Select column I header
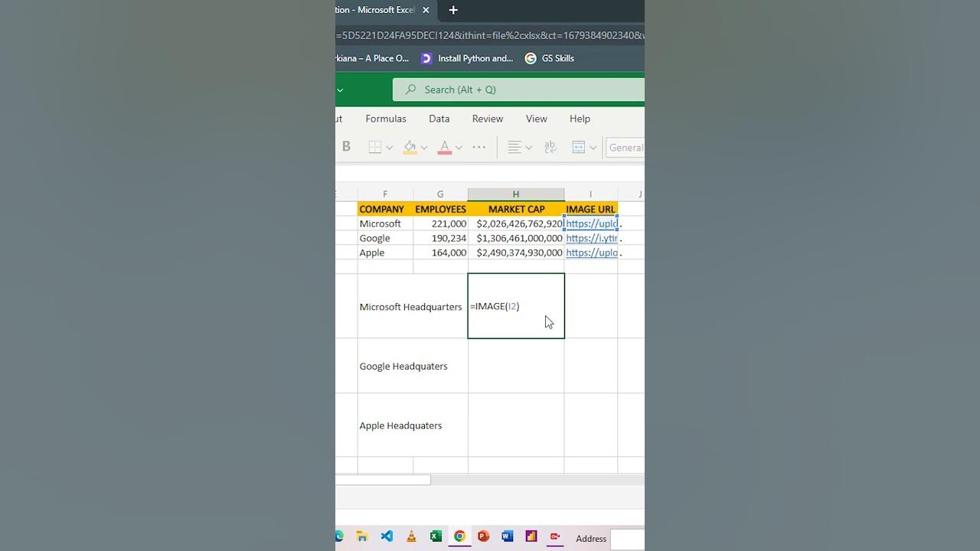 [x=590, y=194]
